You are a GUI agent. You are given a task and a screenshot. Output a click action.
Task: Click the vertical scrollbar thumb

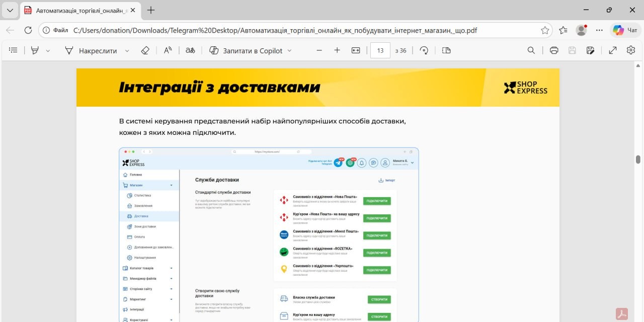pyautogui.click(x=638, y=159)
